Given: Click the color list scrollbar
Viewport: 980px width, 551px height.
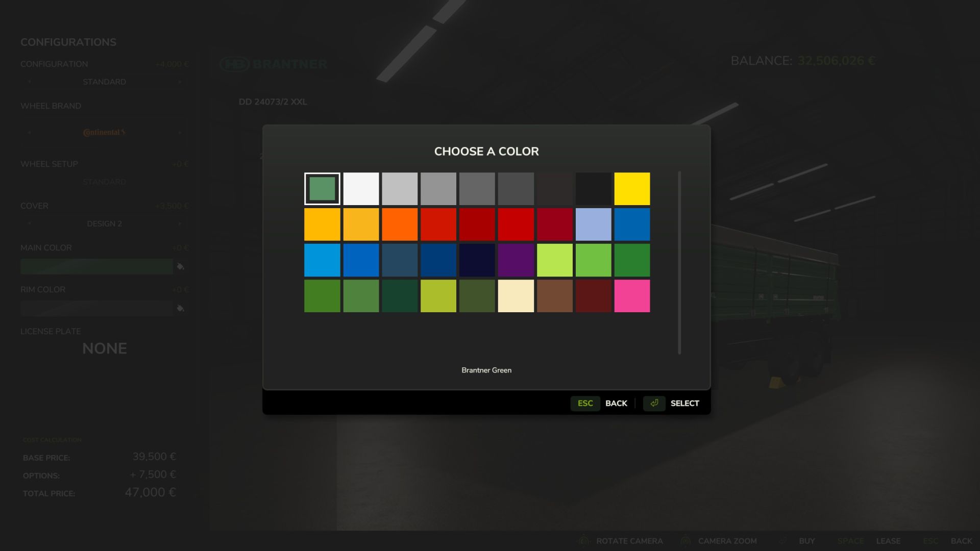Looking at the screenshot, I should [679, 263].
